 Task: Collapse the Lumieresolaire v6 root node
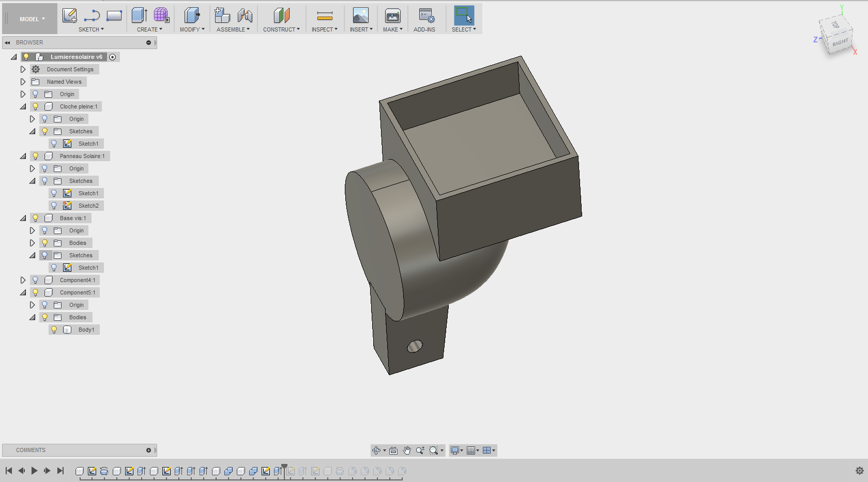tap(13, 57)
